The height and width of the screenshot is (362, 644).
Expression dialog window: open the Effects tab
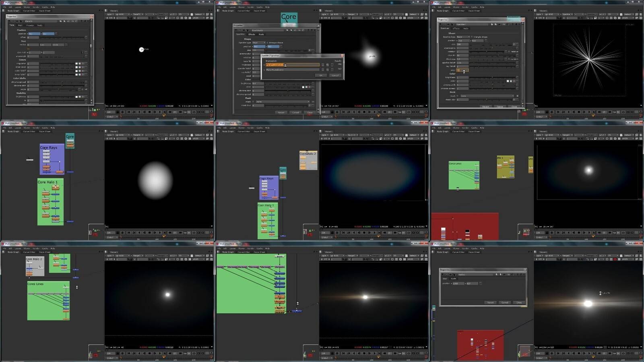click(252, 34)
